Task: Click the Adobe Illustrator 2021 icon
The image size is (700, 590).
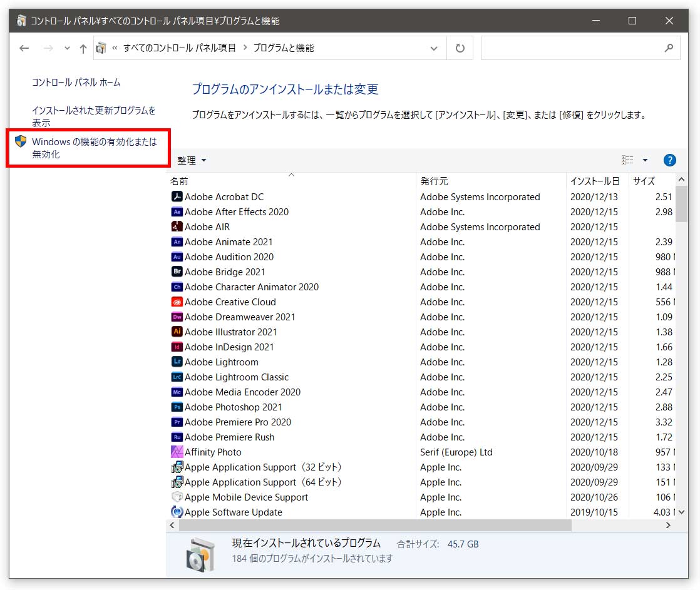Action: (x=177, y=332)
